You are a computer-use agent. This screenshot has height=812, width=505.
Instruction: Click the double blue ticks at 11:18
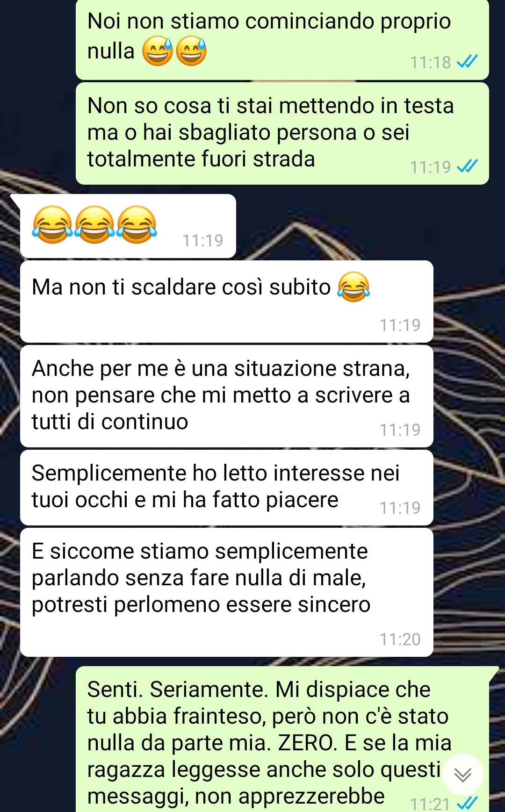467,61
